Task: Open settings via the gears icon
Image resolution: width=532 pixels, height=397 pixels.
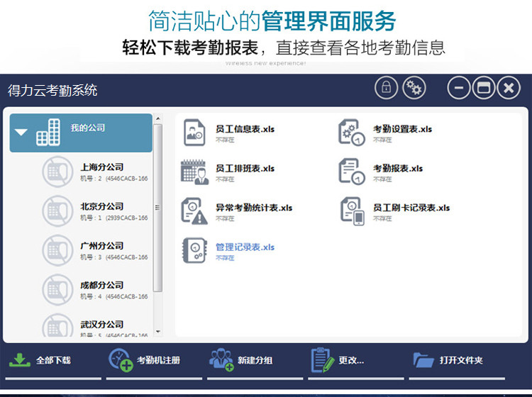Action: click(x=414, y=87)
